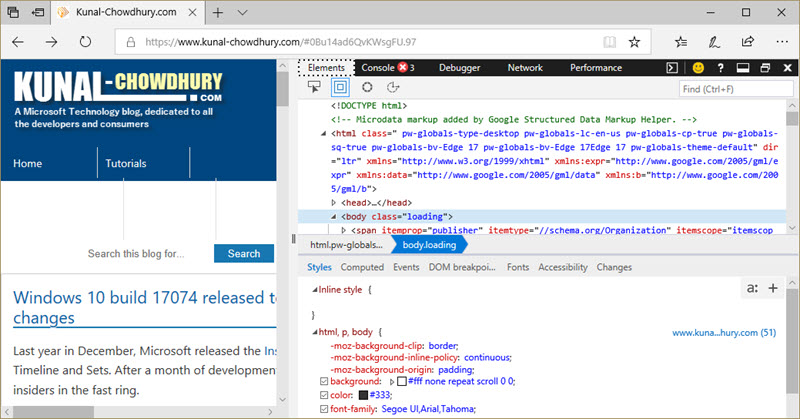Open DevTools help question mark icon
The width and height of the screenshot is (800, 419).
tap(720, 67)
